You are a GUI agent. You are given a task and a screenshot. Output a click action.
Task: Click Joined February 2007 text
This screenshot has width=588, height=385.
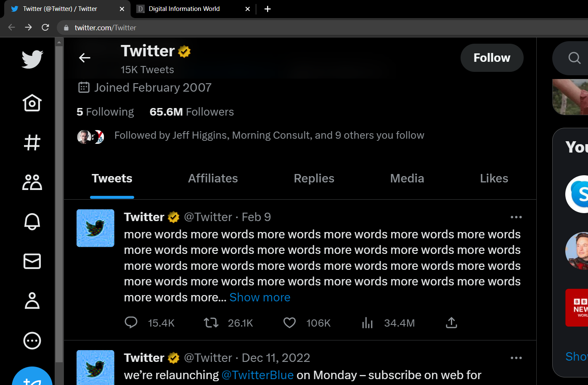(x=153, y=87)
